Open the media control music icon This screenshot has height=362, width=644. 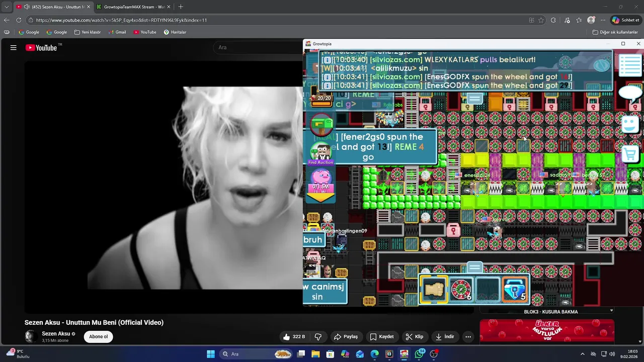[x=567, y=20]
